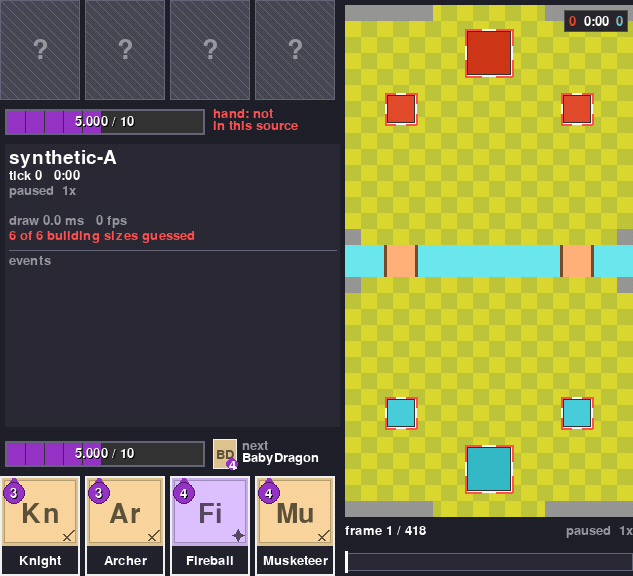This screenshot has width=633, height=576.
Task: Click the first hidden opponent card
Action: point(40,50)
